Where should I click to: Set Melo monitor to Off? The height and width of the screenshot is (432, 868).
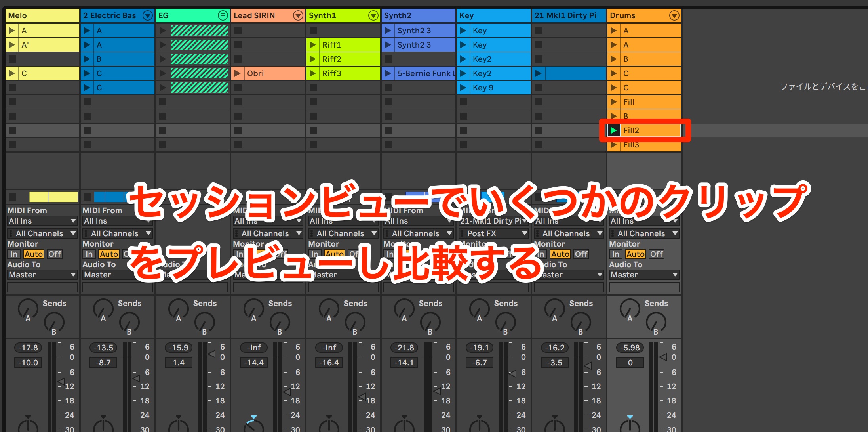[55, 254]
